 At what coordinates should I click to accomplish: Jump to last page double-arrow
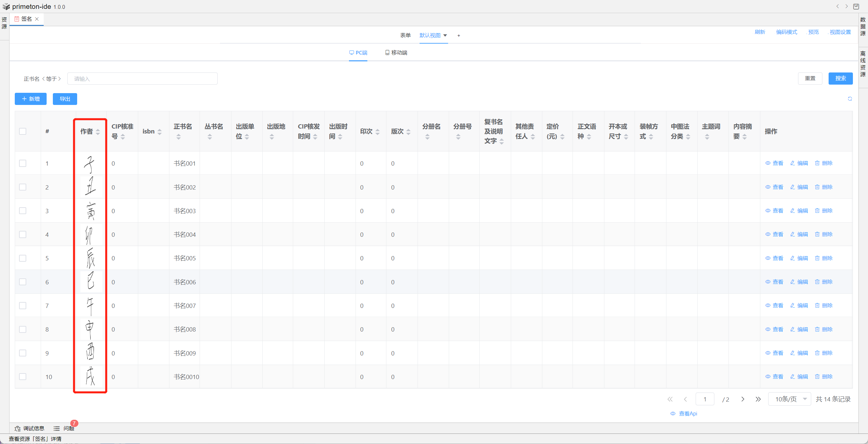(758, 399)
